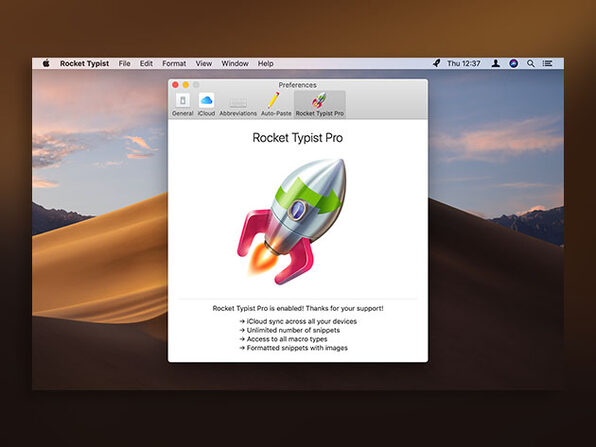Image resolution: width=596 pixels, height=447 pixels.
Task: Open the File menu
Action: [x=124, y=63]
